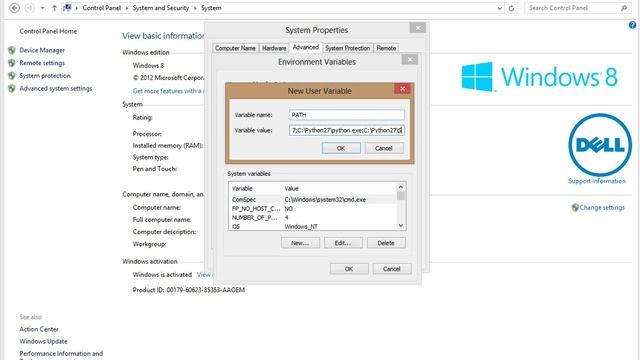Open the Device Manager link
Screen dimensions: 640x360
coord(42,50)
